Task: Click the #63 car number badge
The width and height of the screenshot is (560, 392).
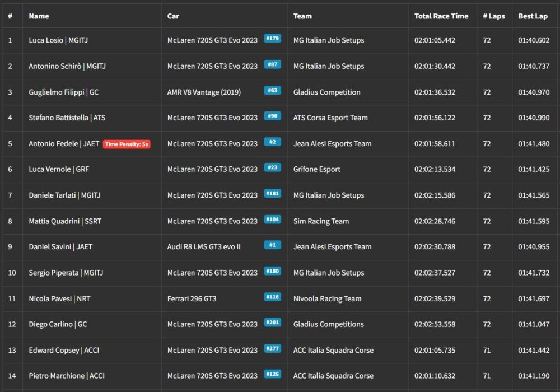Action: (273, 90)
